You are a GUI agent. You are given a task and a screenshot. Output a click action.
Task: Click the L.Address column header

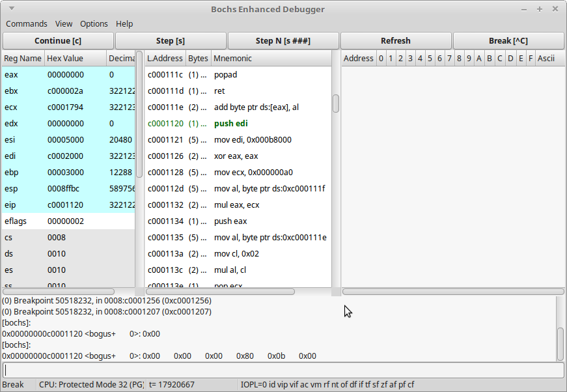coord(165,59)
